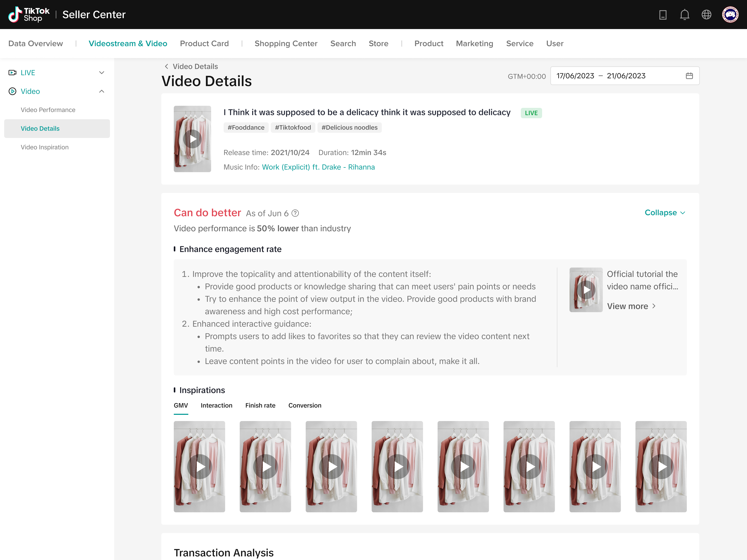This screenshot has width=747, height=560.
Task: Open the user profile avatar
Action: tap(730, 15)
